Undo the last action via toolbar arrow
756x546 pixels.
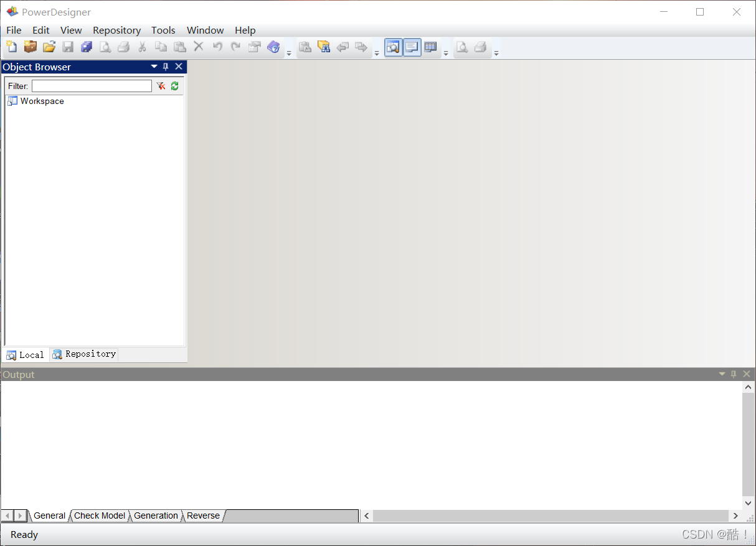tap(217, 47)
